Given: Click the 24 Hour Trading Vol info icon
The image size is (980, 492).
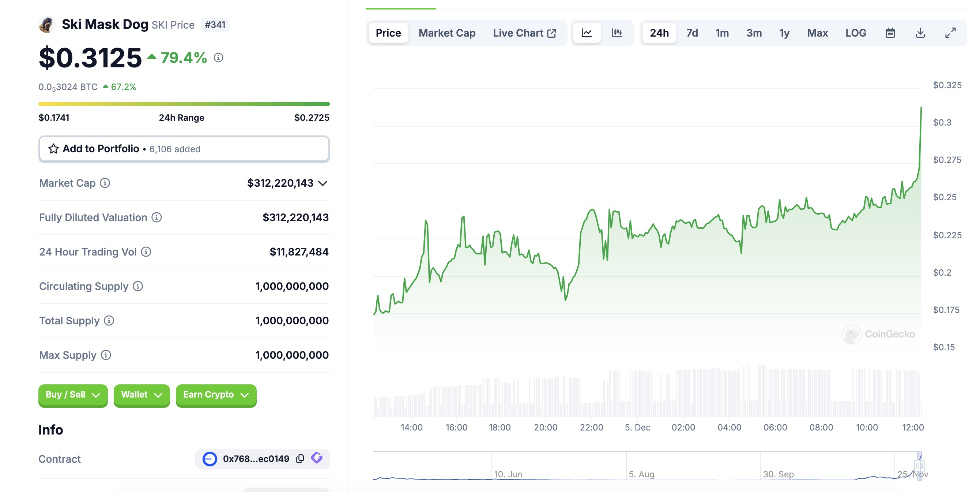Looking at the screenshot, I should (146, 252).
